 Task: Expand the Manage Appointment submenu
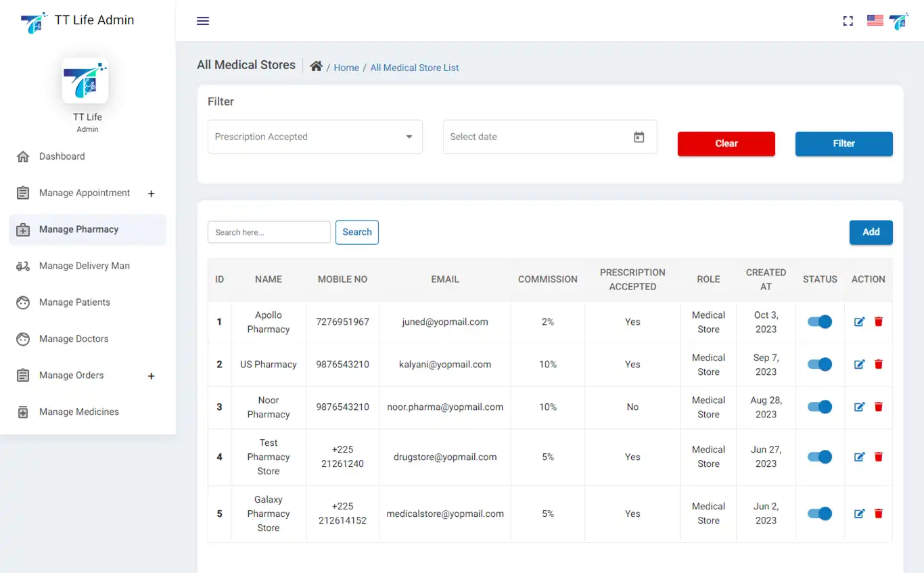pos(152,193)
